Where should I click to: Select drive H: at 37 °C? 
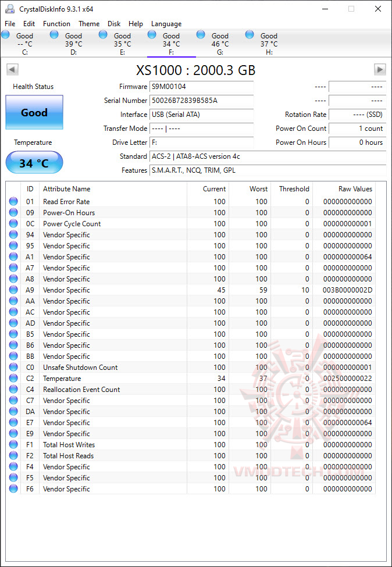point(269,44)
